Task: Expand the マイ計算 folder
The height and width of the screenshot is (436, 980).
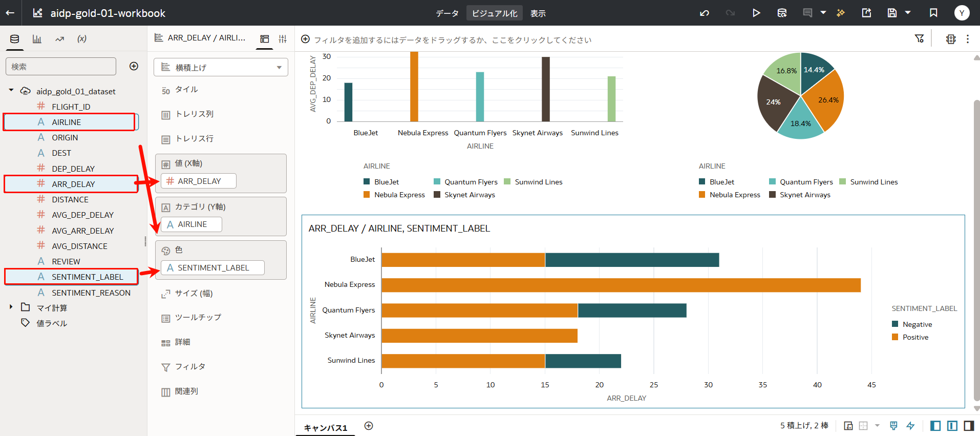Action: (x=11, y=307)
